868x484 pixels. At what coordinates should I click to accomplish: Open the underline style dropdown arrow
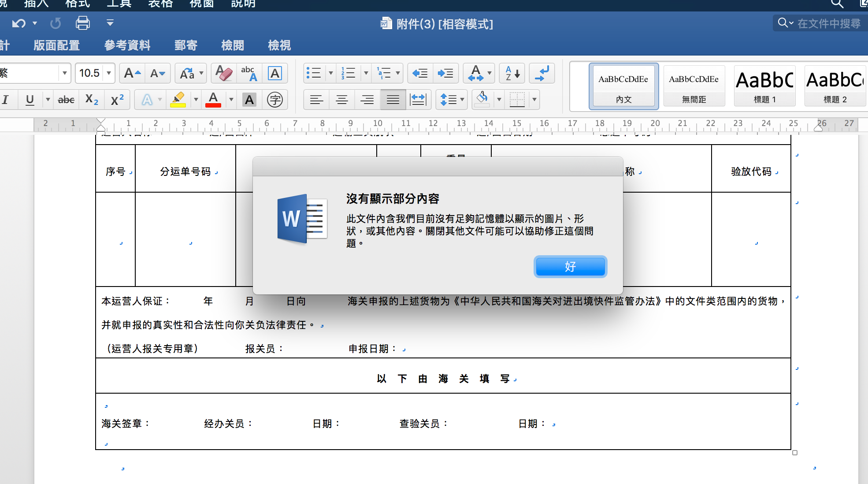48,100
